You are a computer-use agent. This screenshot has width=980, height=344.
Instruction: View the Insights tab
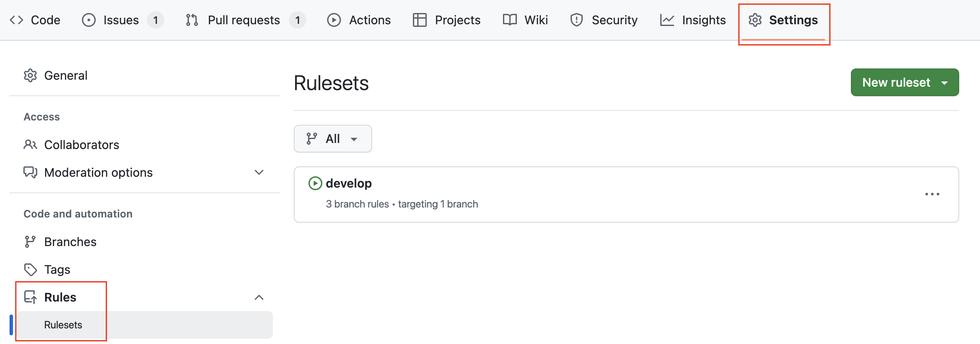point(693,20)
